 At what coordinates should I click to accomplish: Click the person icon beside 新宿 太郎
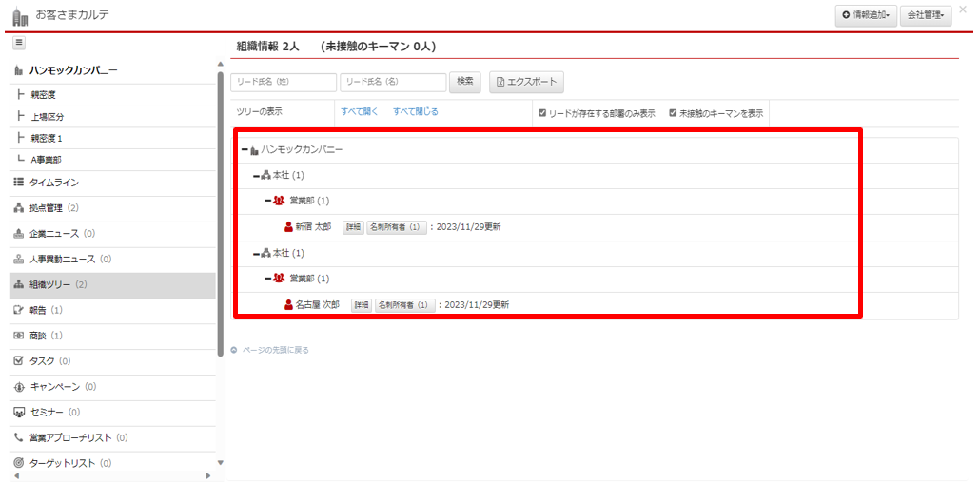tap(288, 227)
